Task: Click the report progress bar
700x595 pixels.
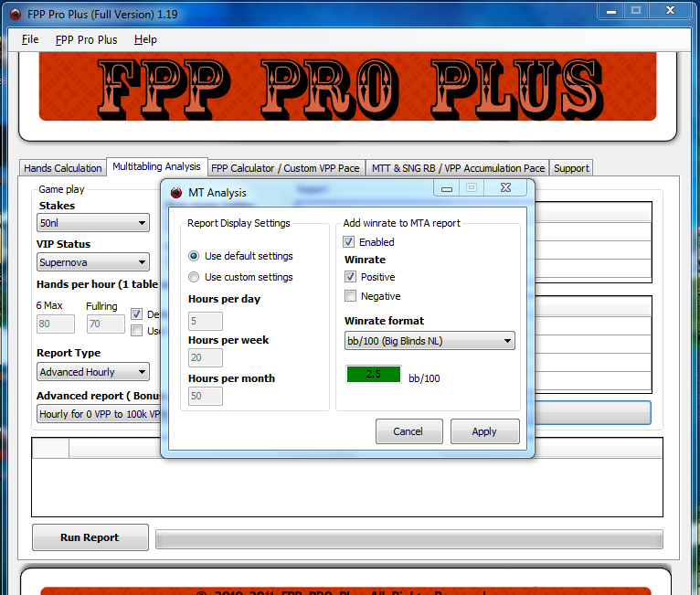Action: (408, 539)
